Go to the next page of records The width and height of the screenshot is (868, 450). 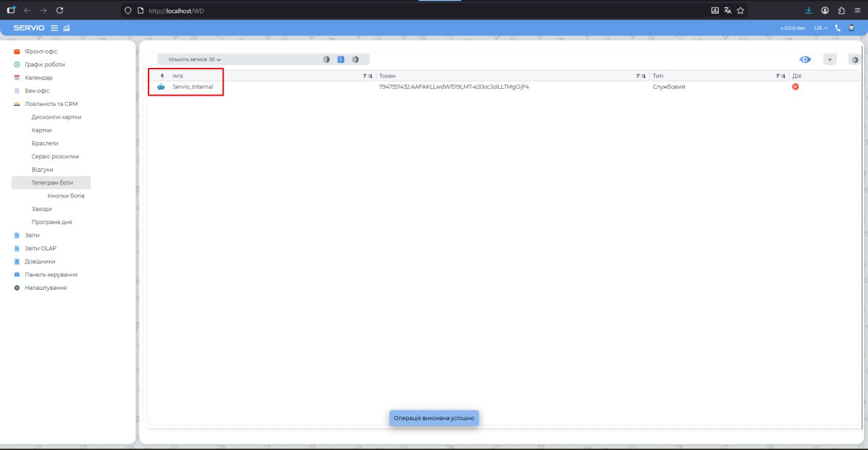(355, 60)
